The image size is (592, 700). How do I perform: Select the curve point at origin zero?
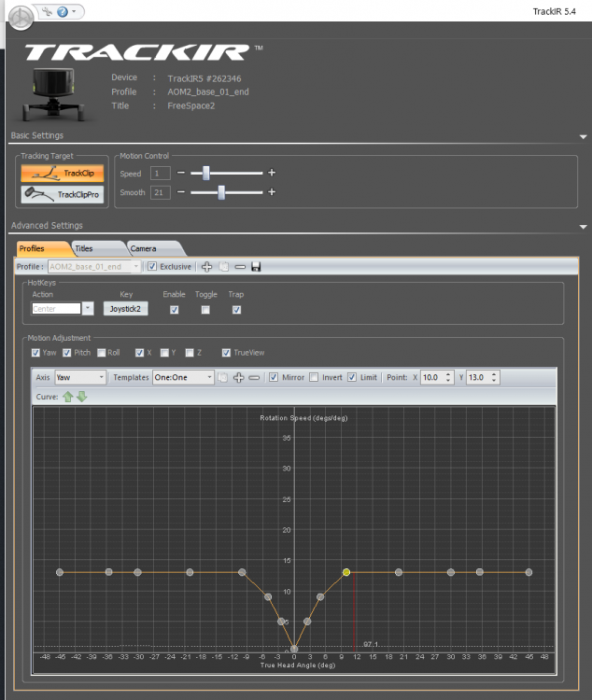click(294, 649)
